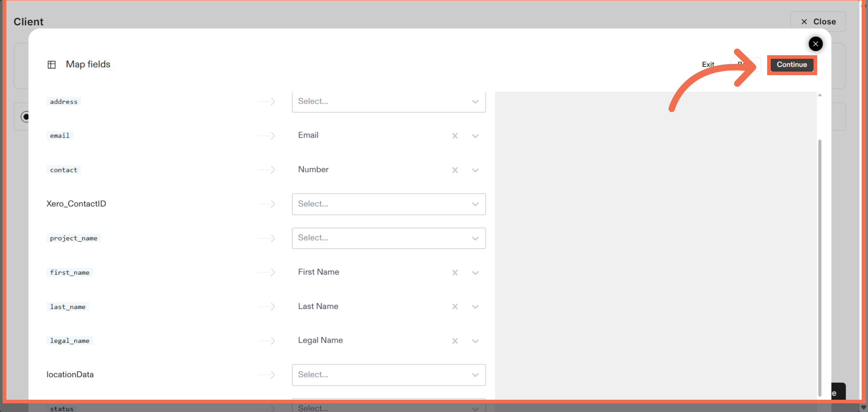This screenshot has width=868, height=412.
Task: Expand the Email mapping chevron
Action: coord(475,136)
